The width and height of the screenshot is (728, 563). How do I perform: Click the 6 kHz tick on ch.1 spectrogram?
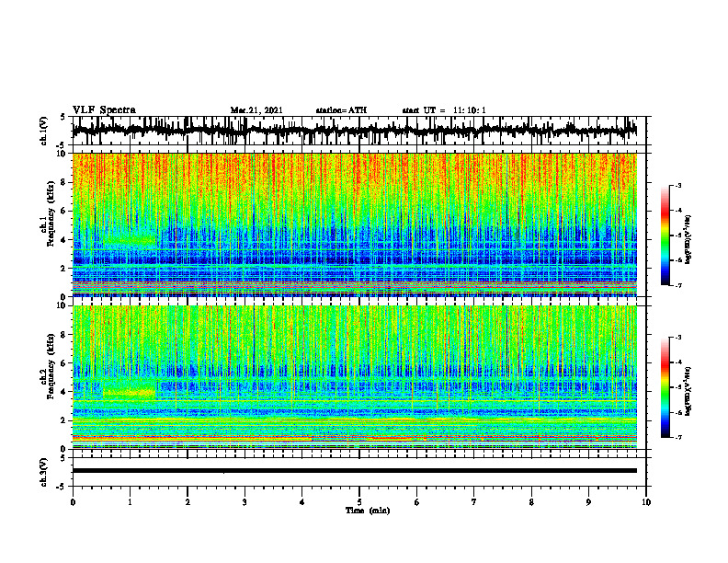64,211
